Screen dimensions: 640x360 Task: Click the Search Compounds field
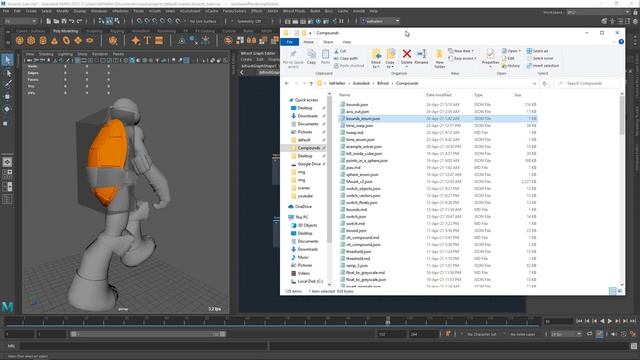(x=588, y=83)
